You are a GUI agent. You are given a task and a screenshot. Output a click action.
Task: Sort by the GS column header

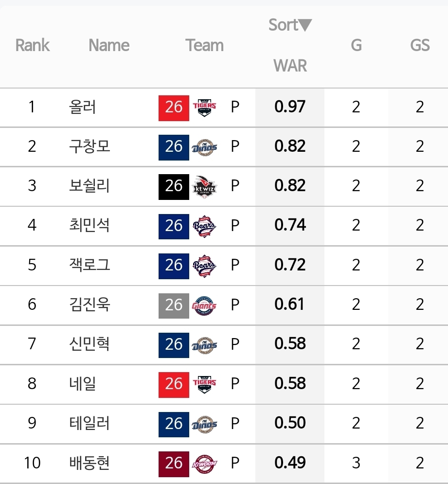[x=420, y=45]
